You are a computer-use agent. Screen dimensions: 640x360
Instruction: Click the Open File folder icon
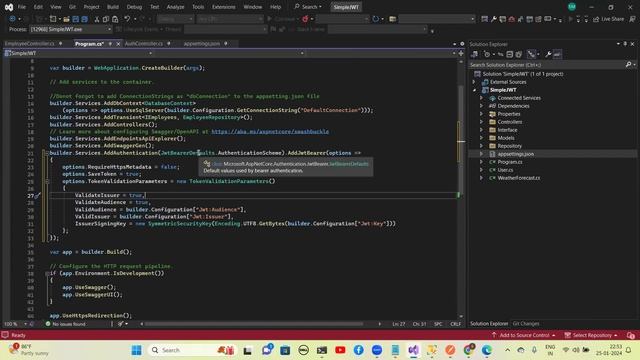[66, 19]
